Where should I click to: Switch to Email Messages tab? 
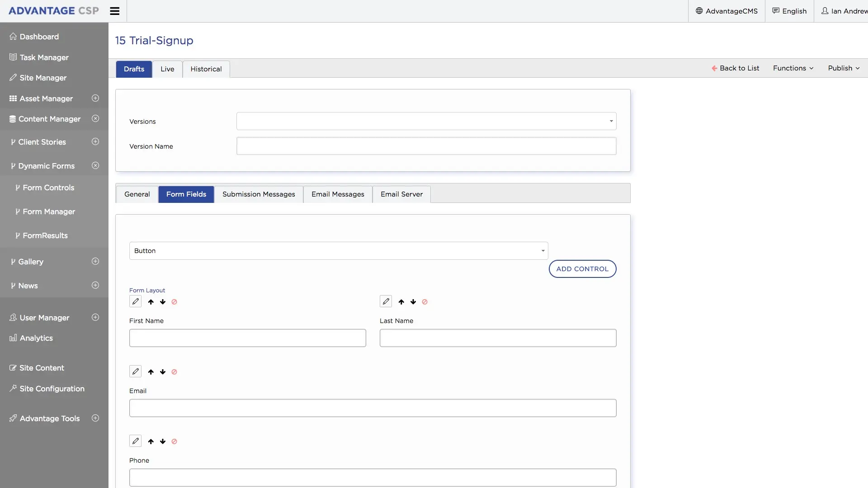pos(337,194)
